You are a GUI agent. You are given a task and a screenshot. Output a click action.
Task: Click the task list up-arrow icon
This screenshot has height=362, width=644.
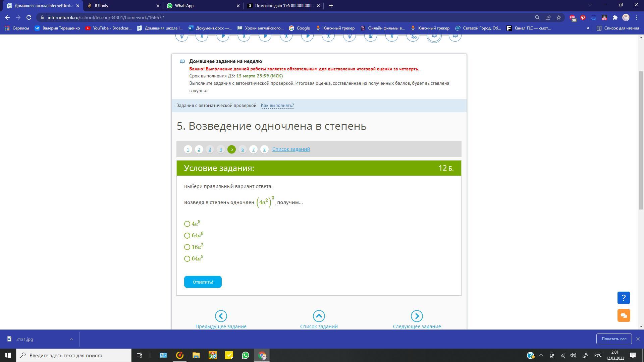(x=319, y=316)
